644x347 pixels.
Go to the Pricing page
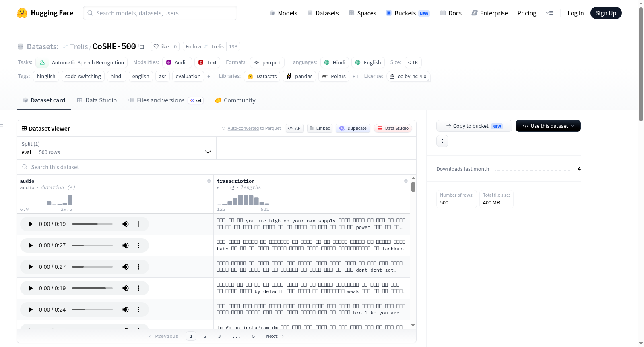point(527,13)
